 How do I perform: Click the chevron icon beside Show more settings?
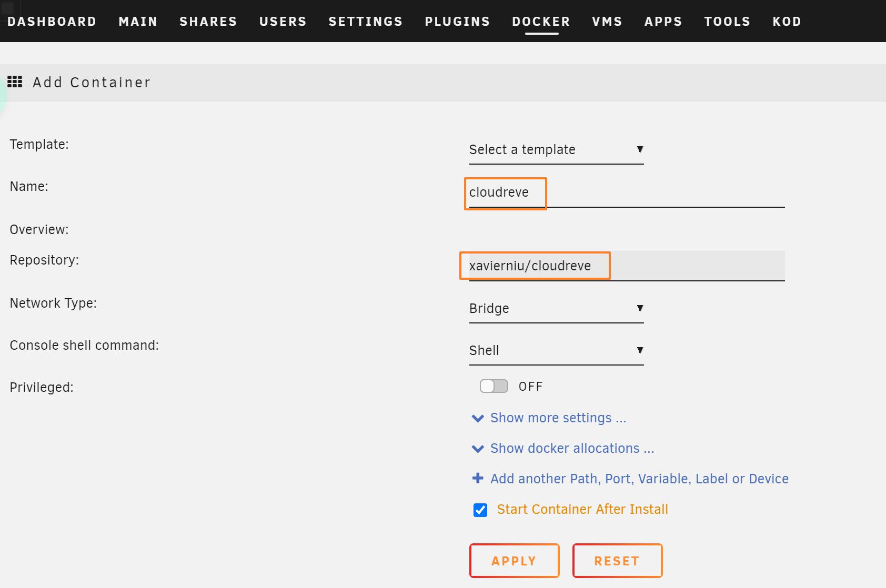478,419
